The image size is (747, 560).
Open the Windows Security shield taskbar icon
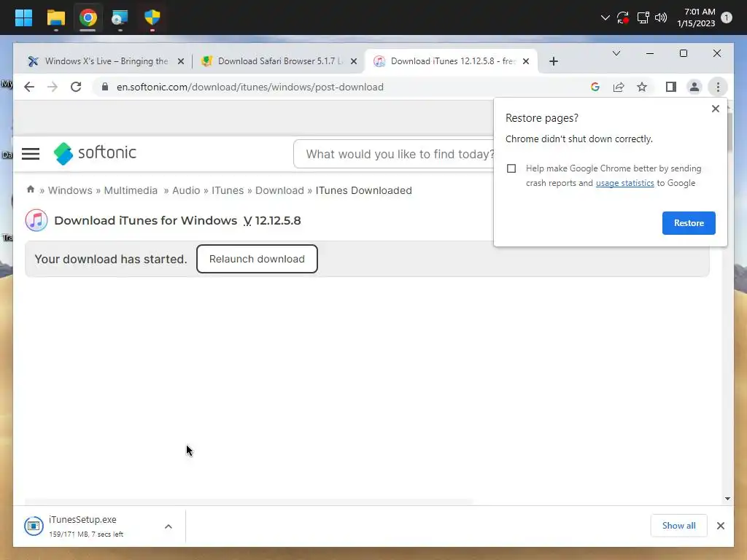pyautogui.click(x=152, y=17)
